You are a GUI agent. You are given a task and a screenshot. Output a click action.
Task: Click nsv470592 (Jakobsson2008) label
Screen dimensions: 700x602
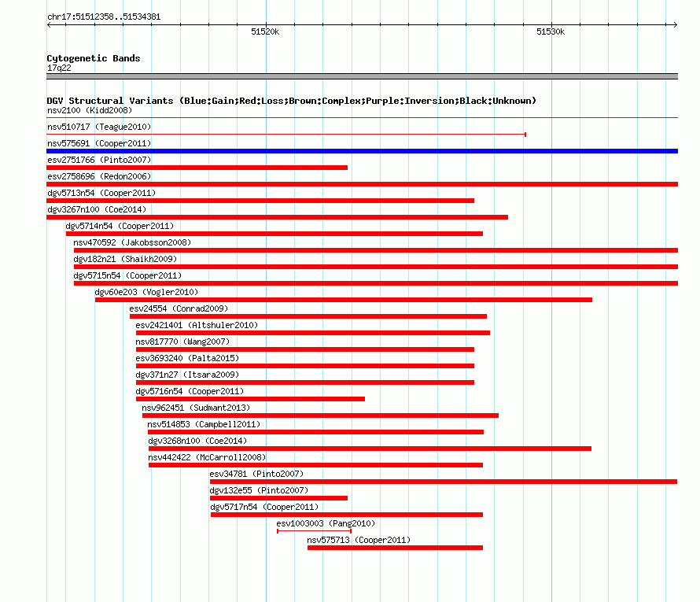[x=132, y=242]
